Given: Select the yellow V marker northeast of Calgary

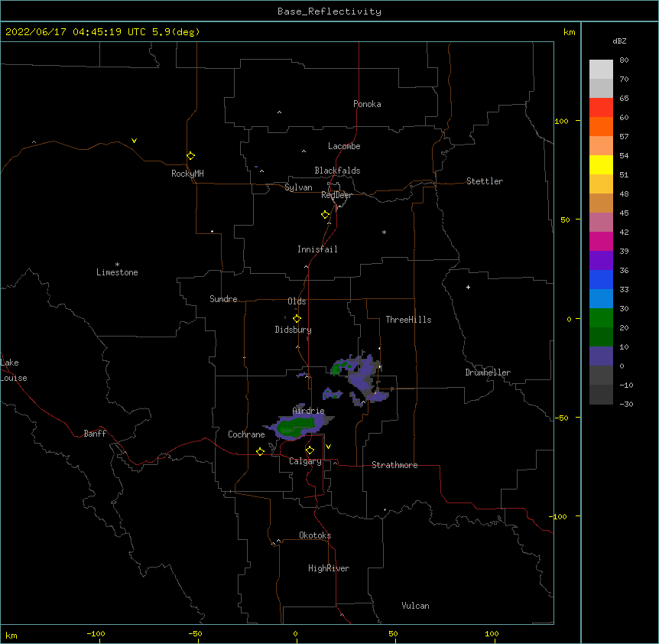Looking at the screenshot, I should tap(328, 447).
